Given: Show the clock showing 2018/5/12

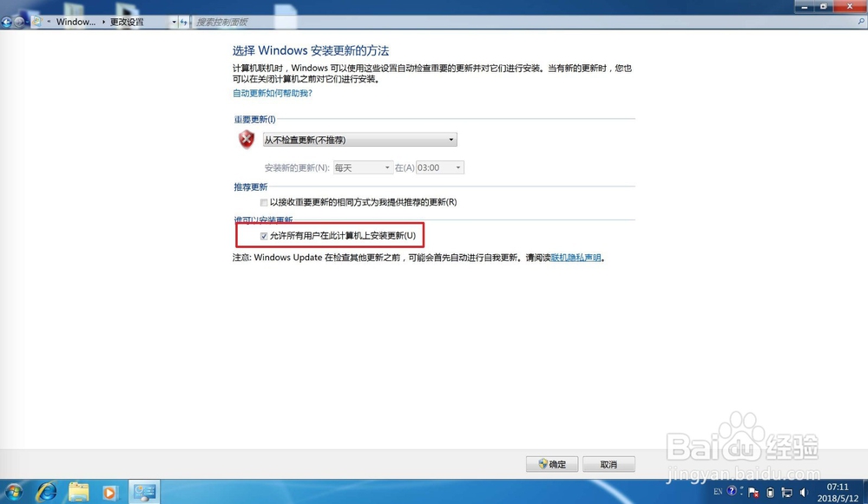Looking at the screenshot, I should coord(836,491).
